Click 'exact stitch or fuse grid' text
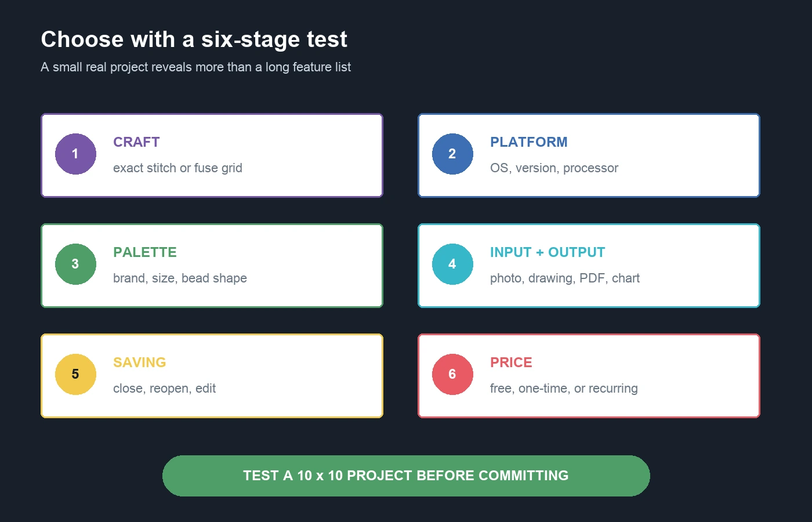The height and width of the screenshot is (522, 812). pyautogui.click(x=177, y=168)
